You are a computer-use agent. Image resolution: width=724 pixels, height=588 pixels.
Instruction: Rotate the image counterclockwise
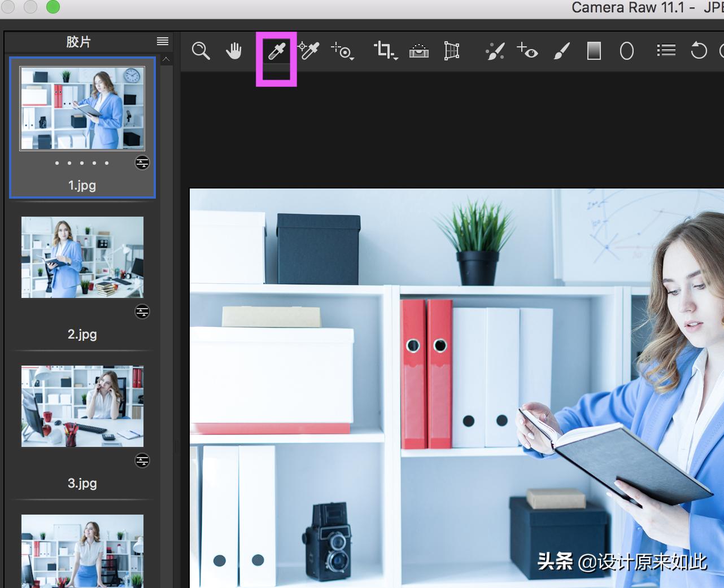(699, 51)
